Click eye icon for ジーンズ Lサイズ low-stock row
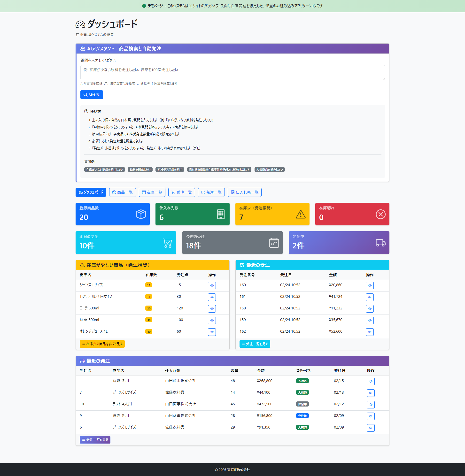The image size is (465, 476). (212, 285)
